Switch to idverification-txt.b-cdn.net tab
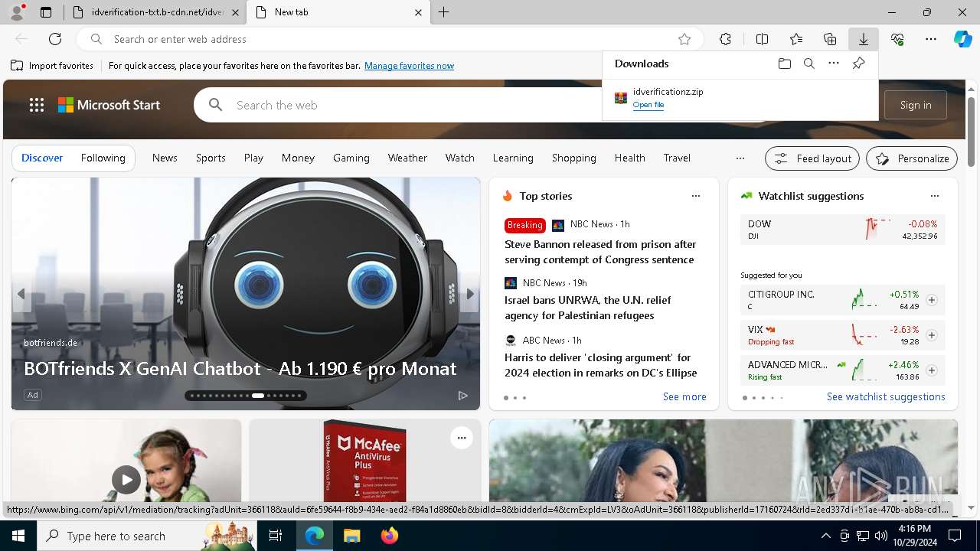 [155, 12]
